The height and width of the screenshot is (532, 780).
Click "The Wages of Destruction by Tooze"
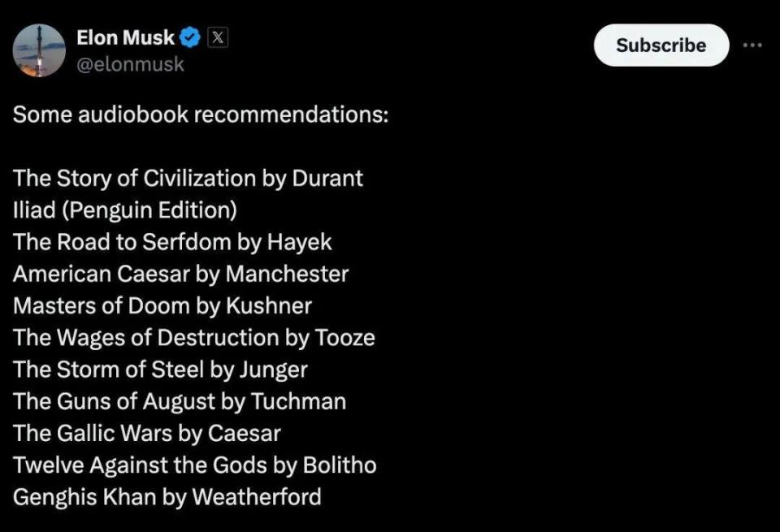tap(194, 338)
